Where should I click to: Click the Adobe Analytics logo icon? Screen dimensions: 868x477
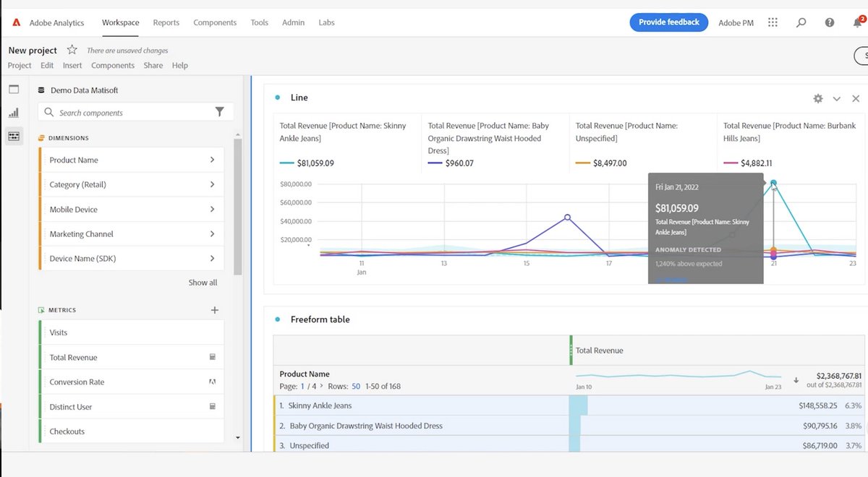[x=16, y=22]
